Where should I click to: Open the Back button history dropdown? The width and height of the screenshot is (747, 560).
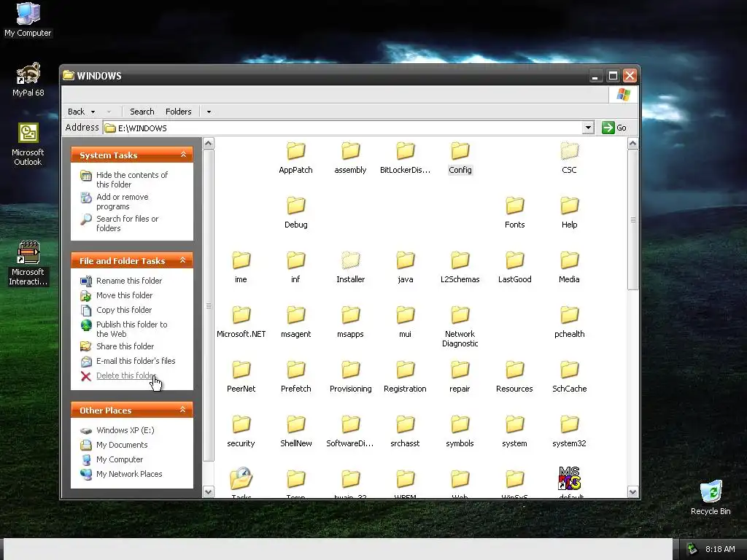tap(93, 112)
